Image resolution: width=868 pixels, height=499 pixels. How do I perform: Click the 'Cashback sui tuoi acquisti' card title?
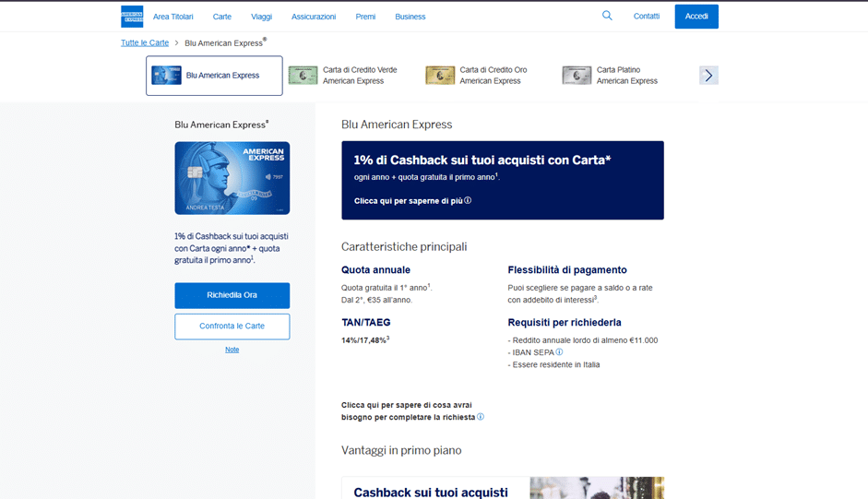(431, 493)
